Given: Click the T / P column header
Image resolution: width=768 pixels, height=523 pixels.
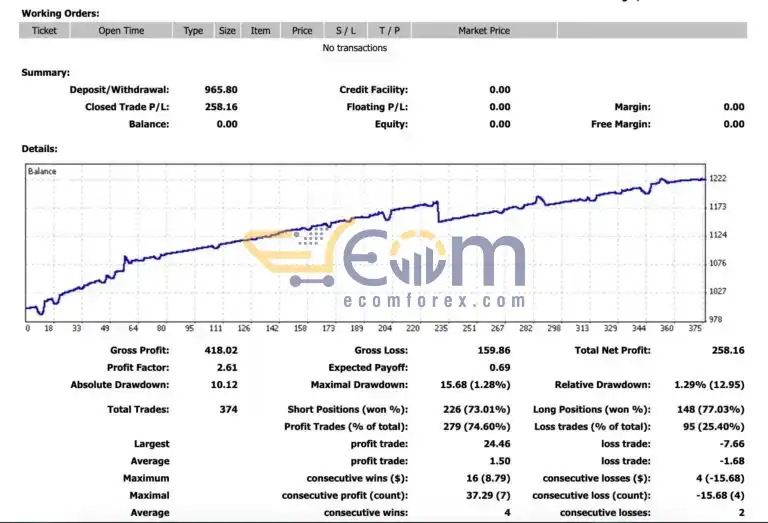Looking at the screenshot, I should (x=389, y=30).
